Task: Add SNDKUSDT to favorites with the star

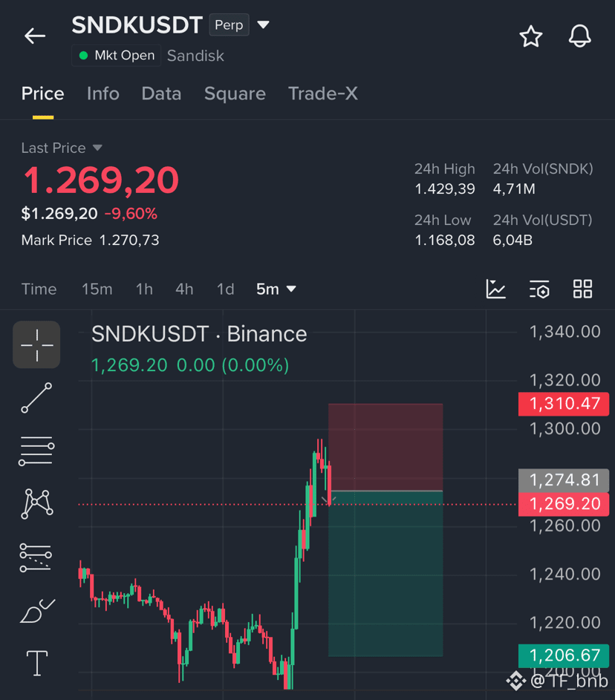Action: (x=530, y=36)
